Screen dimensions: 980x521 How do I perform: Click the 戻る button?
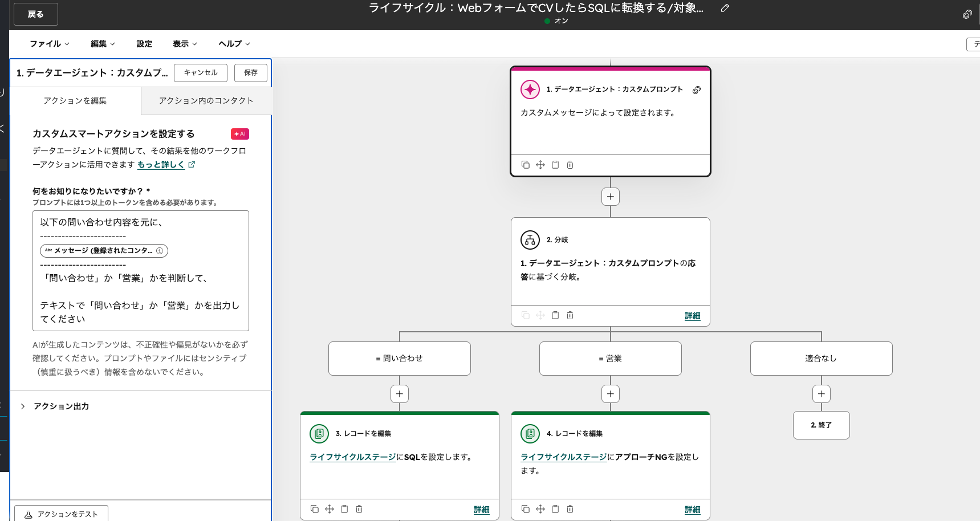tap(36, 14)
